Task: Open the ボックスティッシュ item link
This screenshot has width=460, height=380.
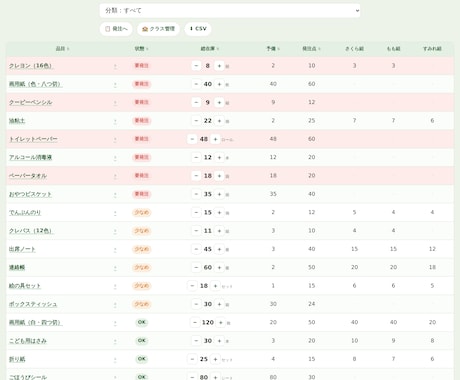Action: click(33, 304)
